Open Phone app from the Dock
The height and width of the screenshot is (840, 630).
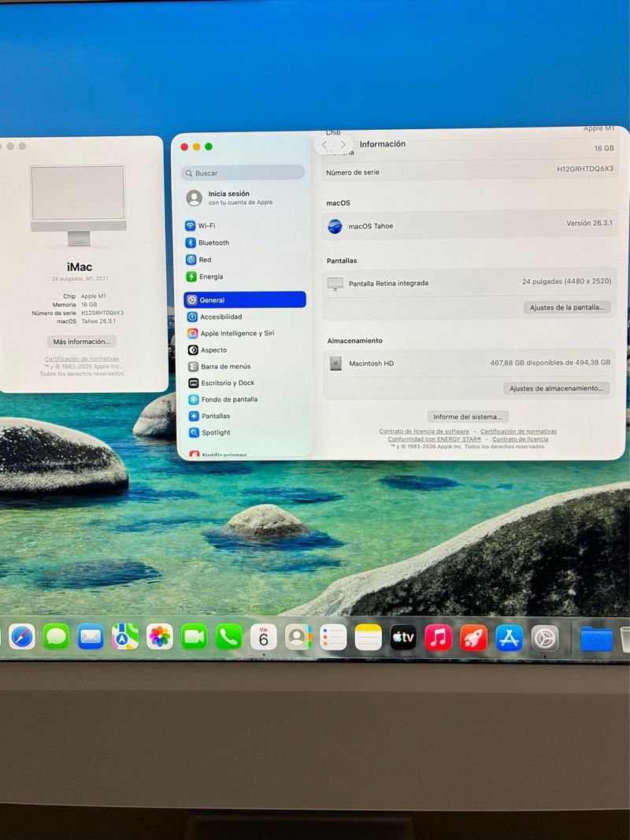pos(228,637)
